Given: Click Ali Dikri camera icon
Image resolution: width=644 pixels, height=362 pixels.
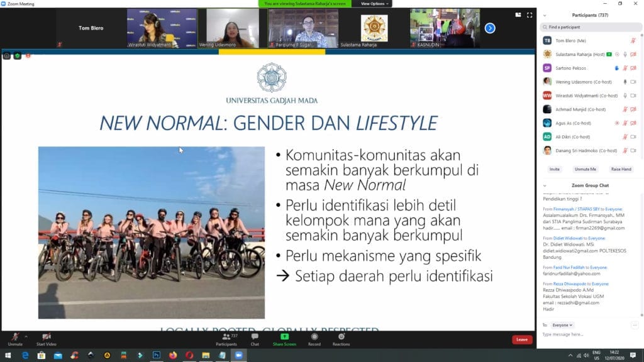Looking at the screenshot, I should [633, 136].
